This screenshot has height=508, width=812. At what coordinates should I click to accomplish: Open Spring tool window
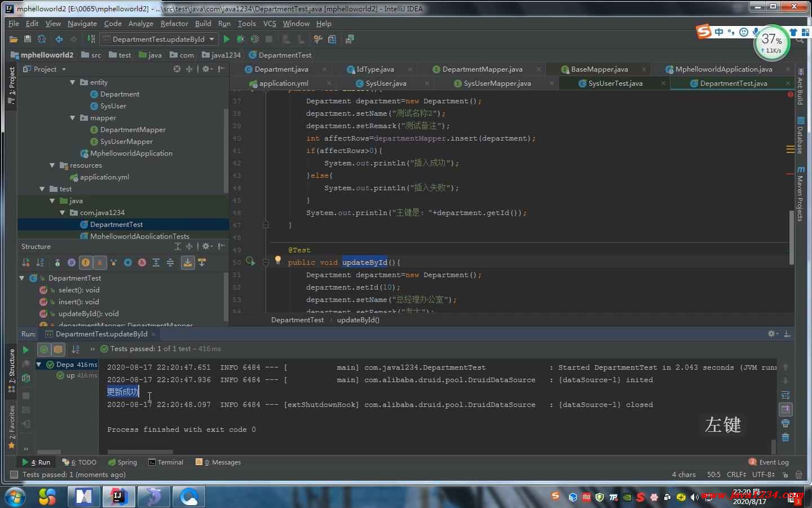122,462
